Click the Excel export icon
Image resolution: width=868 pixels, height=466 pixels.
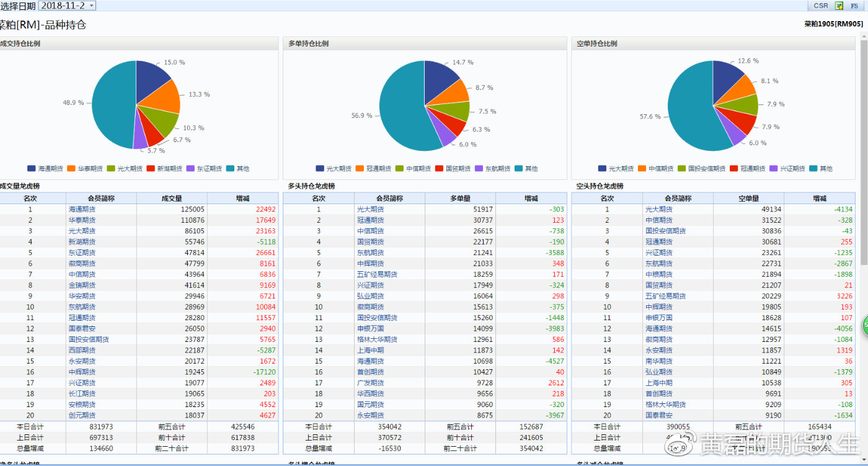(839, 6)
